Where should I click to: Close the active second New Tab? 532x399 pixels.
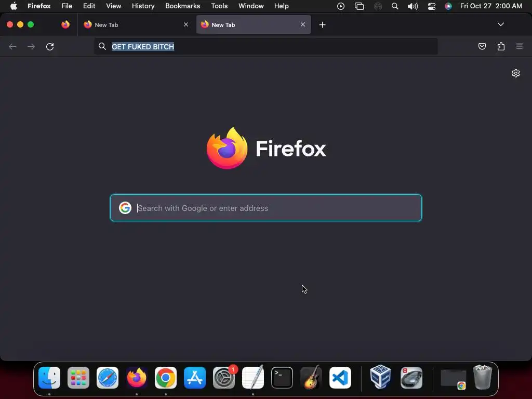tap(303, 24)
